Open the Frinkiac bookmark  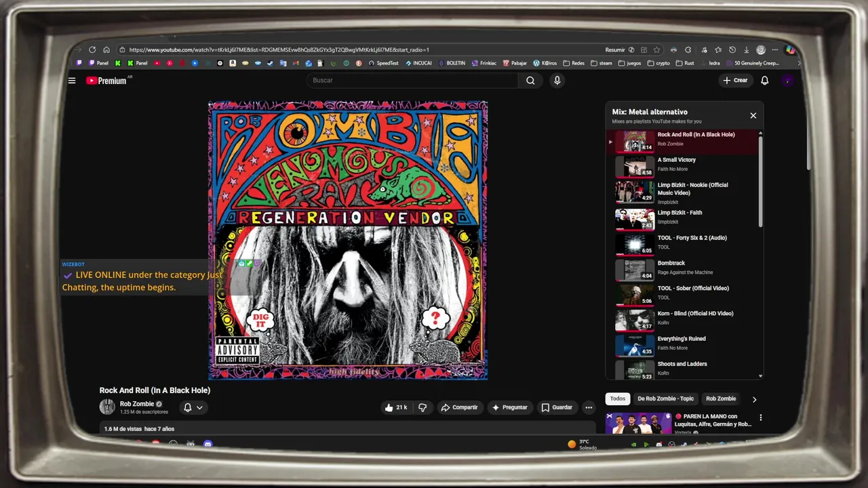coord(484,63)
